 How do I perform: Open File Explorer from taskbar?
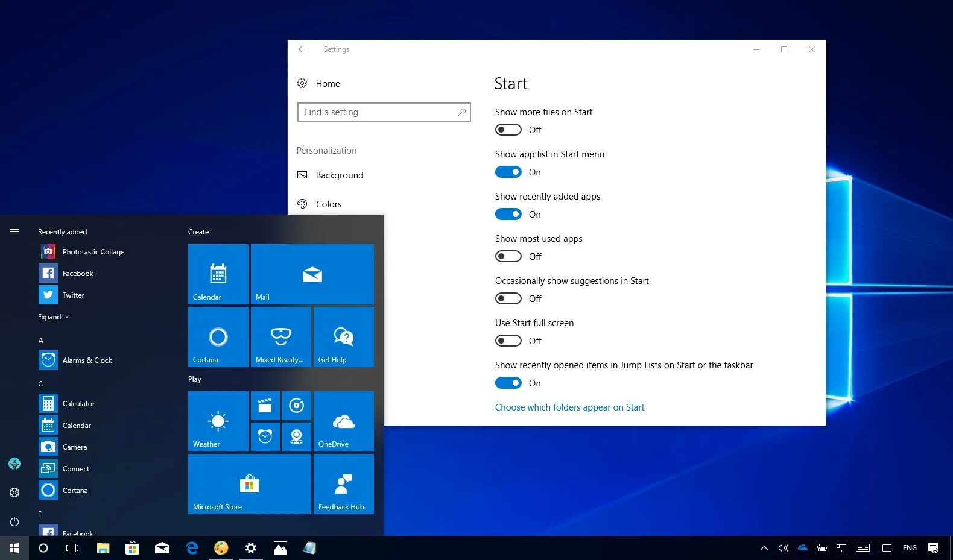[x=103, y=548]
